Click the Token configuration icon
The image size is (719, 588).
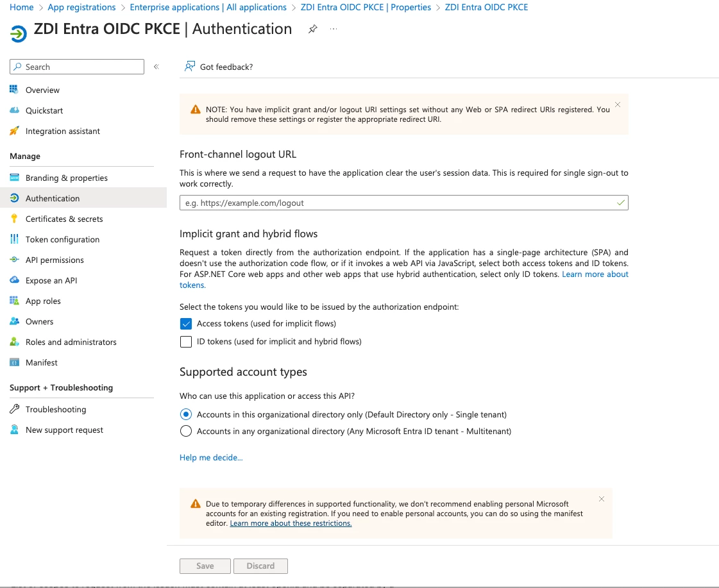pos(14,239)
